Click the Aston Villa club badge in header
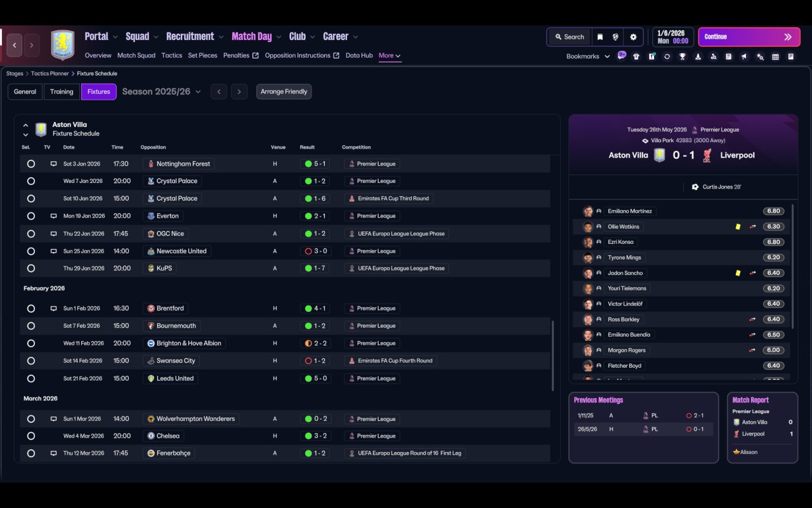 62,45
